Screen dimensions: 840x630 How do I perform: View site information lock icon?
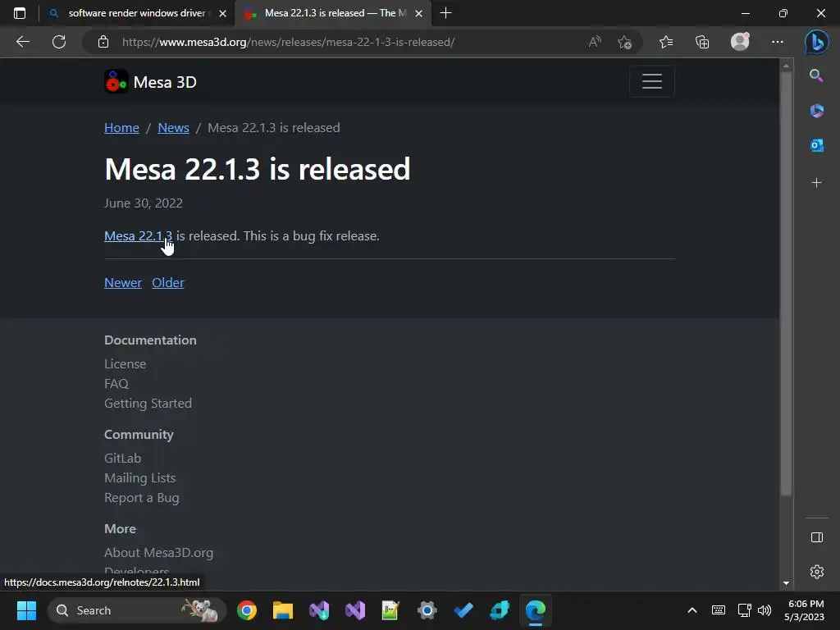103,42
